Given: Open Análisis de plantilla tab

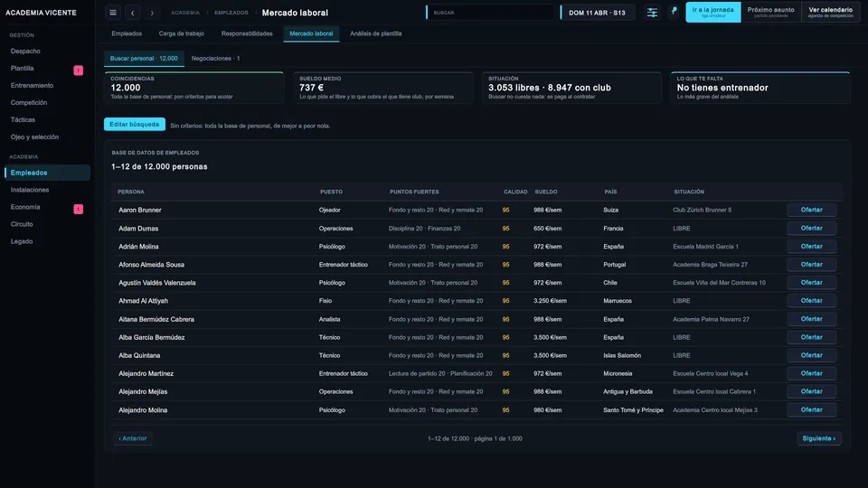Looking at the screenshot, I should point(376,33).
